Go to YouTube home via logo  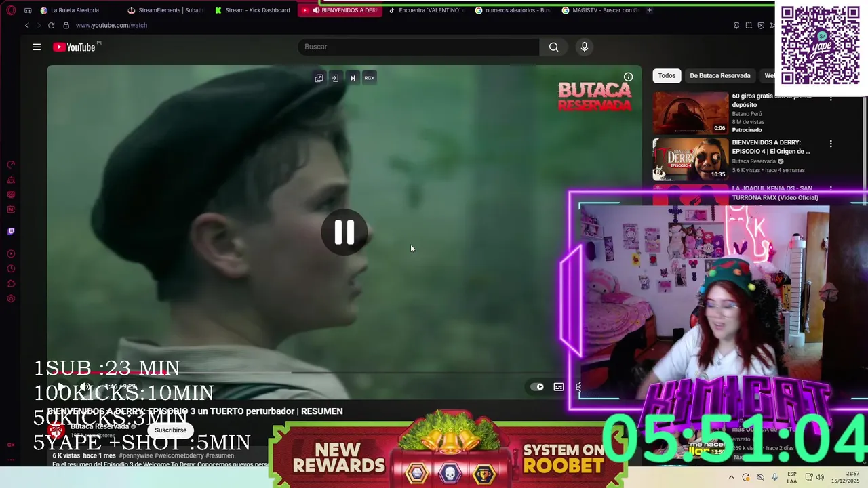[x=74, y=47]
